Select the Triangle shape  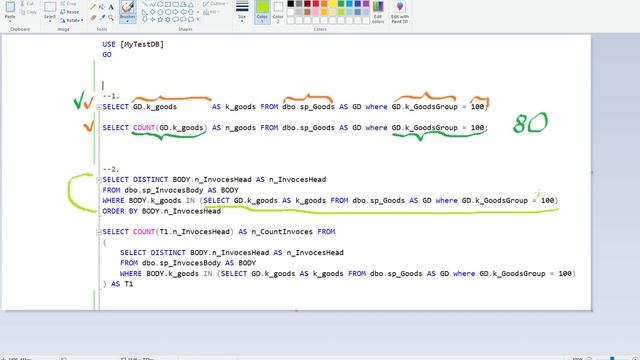click(x=191, y=4)
